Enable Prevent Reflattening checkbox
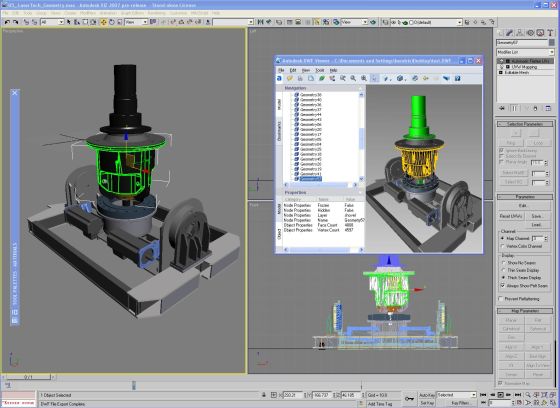The width and height of the screenshot is (560, 408). pos(501,299)
